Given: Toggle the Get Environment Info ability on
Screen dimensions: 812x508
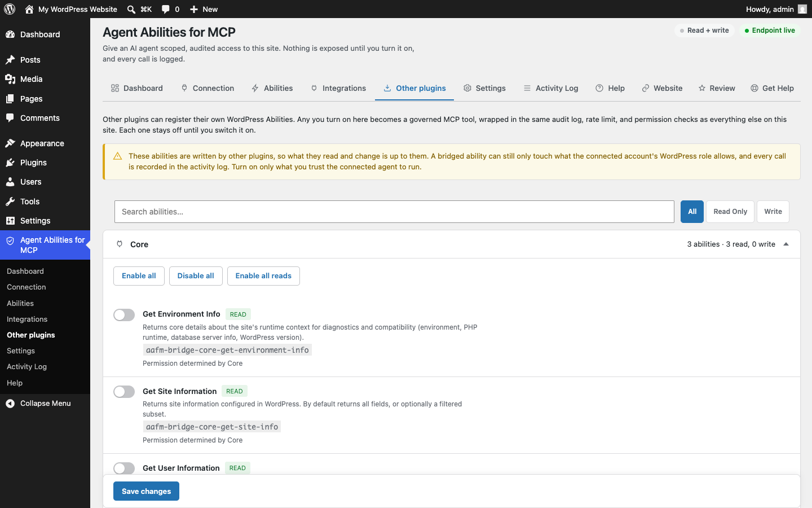Looking at the screenshot, I should pyautogui.click(x=124, y=315).
